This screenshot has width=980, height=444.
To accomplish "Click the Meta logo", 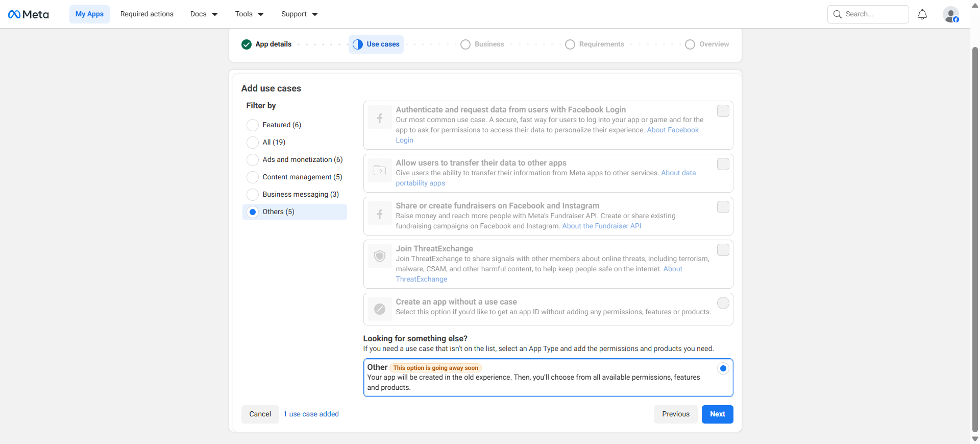I will [x=29, y=14].
